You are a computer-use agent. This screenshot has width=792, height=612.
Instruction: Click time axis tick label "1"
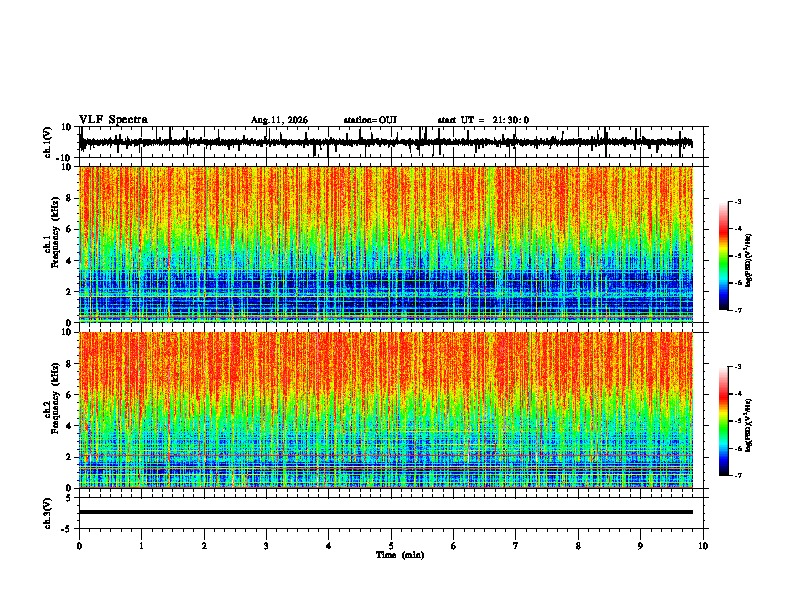pos(141,546)
